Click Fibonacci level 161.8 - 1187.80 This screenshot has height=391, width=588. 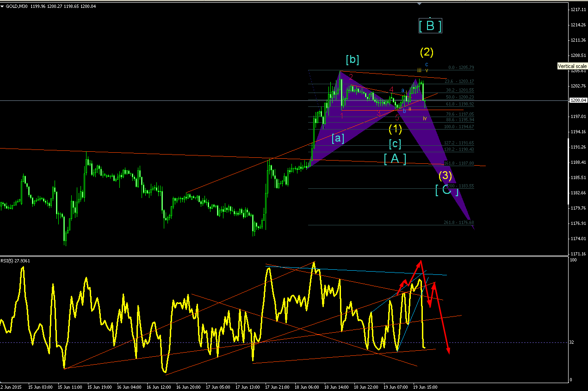[459, 163]
